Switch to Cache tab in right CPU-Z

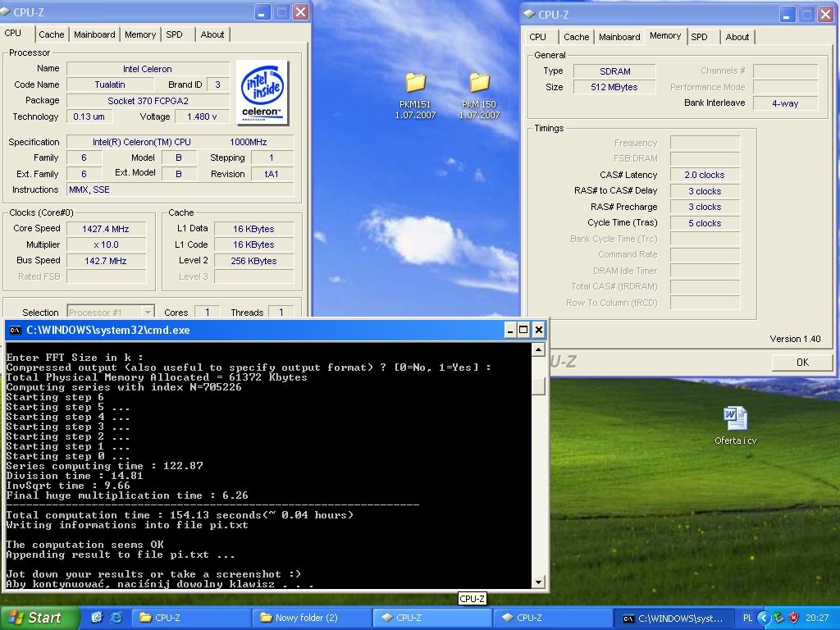pyautogui.click(x=577, y=37)
